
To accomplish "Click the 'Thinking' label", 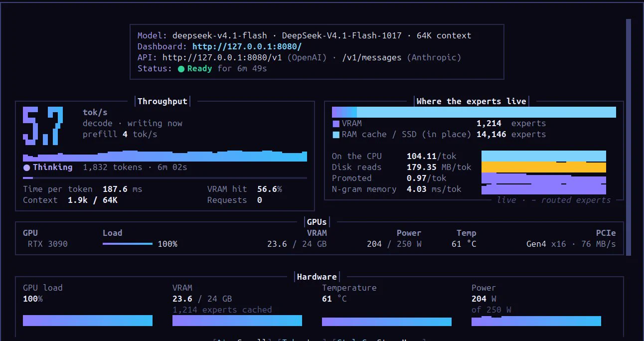I will click(x=53, y=167).
